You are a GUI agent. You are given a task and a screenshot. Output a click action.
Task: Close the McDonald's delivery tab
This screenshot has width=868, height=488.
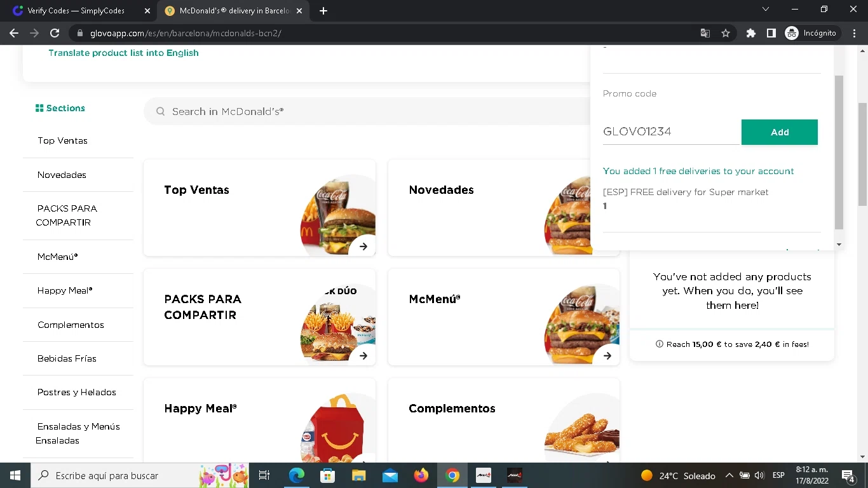click(x=299, y=11)
